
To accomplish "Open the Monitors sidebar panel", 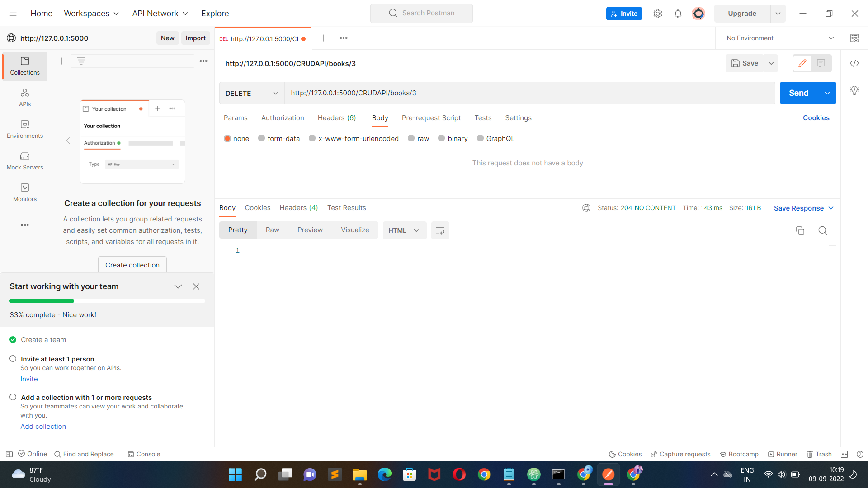I will (x=25, y=193).
